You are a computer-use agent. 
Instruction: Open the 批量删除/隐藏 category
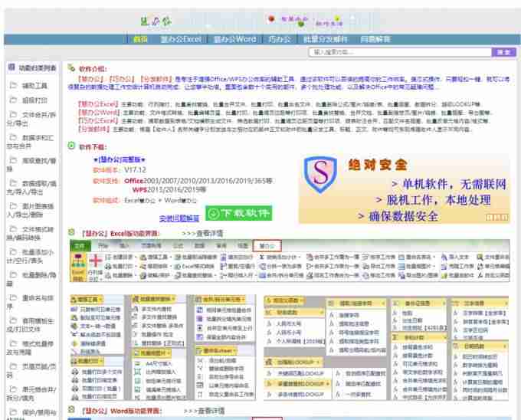coord(31,279)
